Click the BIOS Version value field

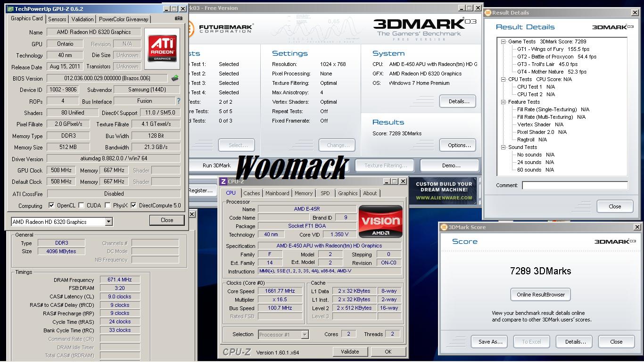pyautogui.click(x=107, y=78)
